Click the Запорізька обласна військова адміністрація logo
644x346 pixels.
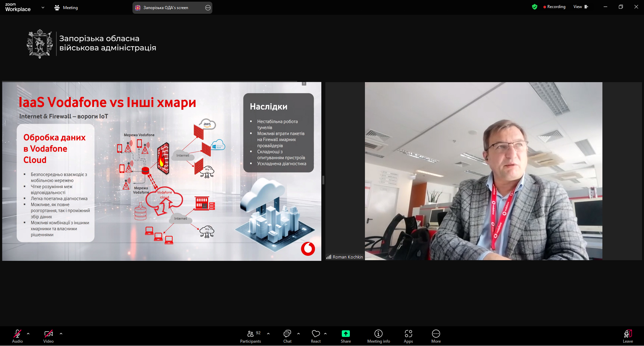point(91,44)
